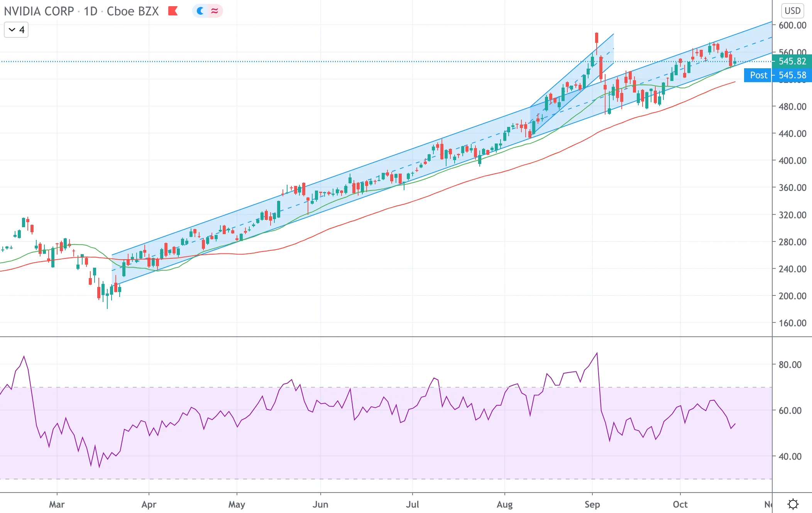
Task: Click the blue moon post-market session icon
Action: tap(200, 11)
